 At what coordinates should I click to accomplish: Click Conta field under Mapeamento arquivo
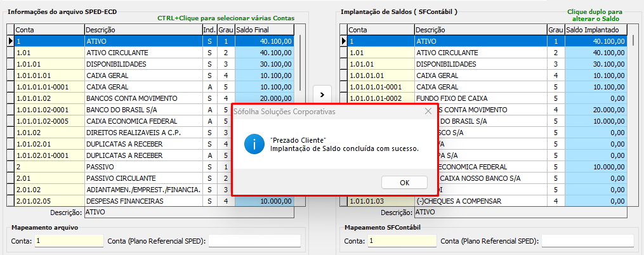click(x=69, y=241)
